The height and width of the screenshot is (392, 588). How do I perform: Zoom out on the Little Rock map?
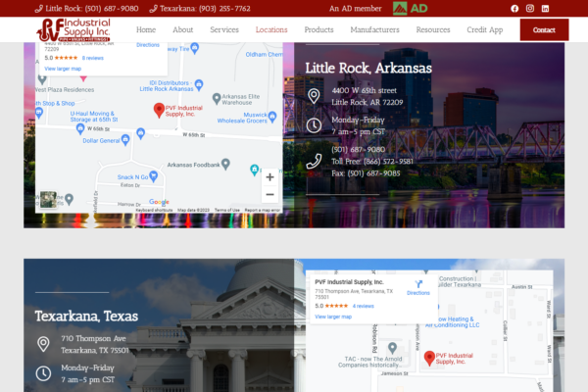[269, 194]
